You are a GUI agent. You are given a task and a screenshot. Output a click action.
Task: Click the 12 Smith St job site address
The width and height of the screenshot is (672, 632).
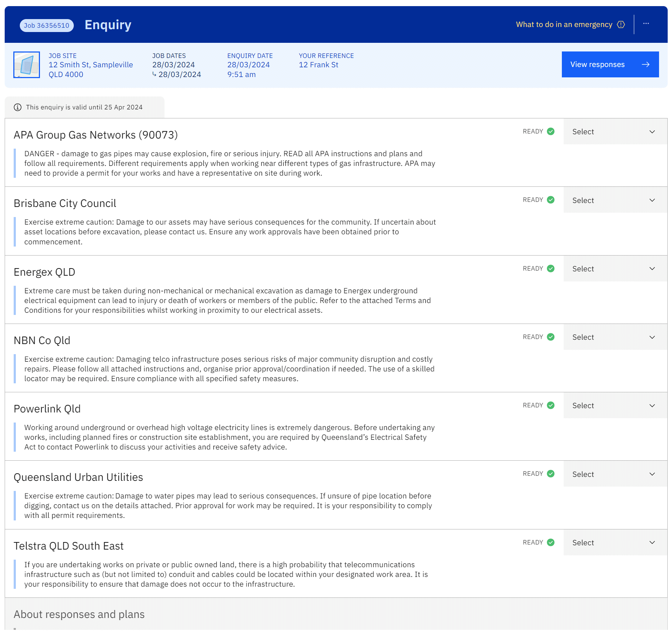click(x=91, y=69)
